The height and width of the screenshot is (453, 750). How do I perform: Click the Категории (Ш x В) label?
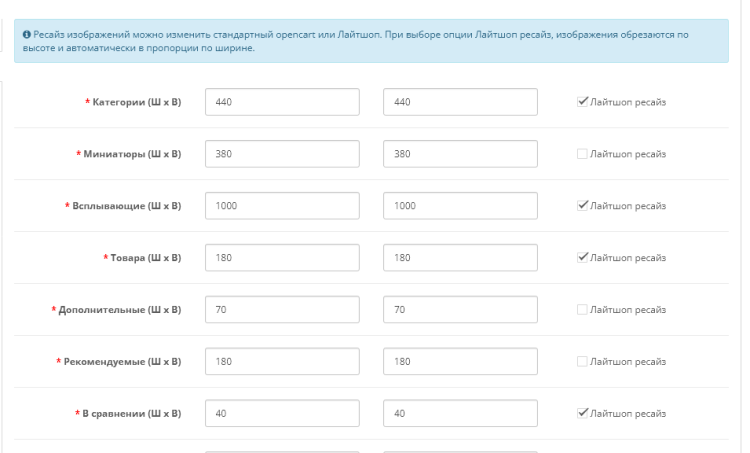point(137,102)
